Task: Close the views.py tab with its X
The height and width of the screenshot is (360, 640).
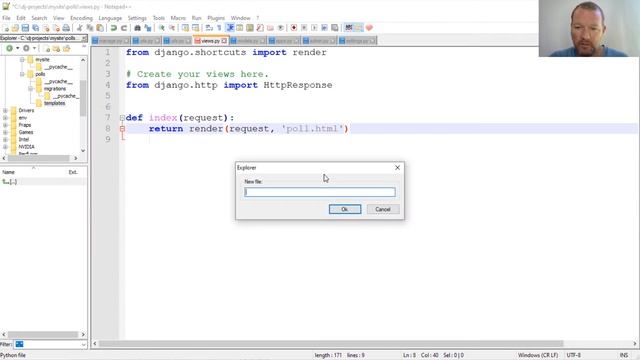Action: pos(224,41)
